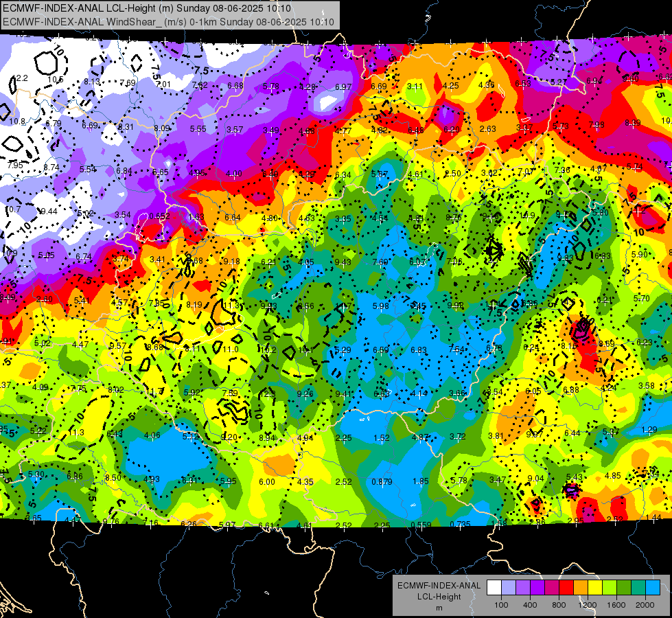Click the legend tick label 2000
The height and width of the screenshot is (618, 672).
click(645, 605)
